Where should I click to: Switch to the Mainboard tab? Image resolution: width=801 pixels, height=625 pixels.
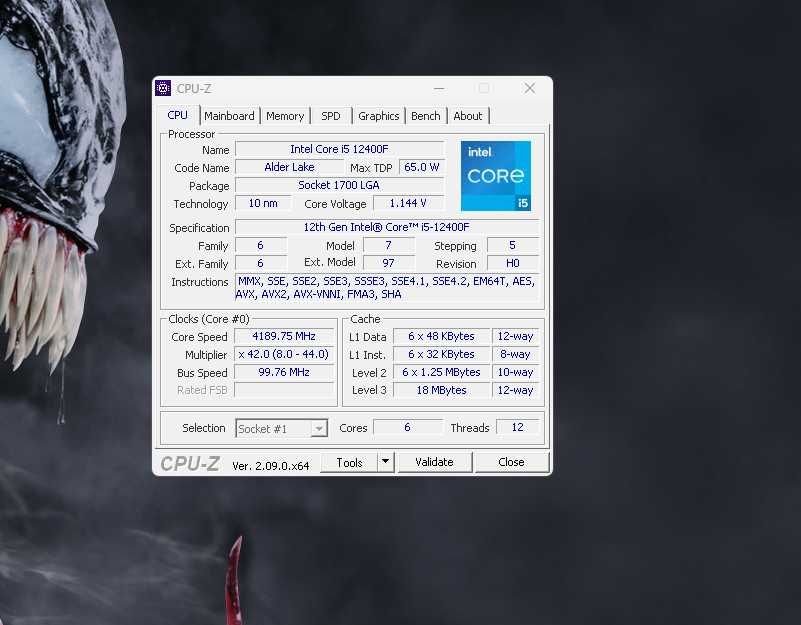pyautogui.click(x=229, y=116)
